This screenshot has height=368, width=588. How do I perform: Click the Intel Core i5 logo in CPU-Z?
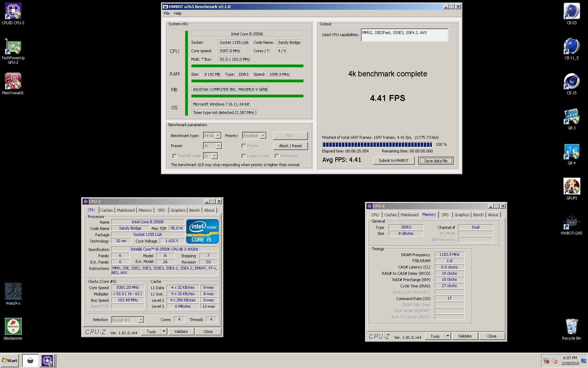coord(202,231)
